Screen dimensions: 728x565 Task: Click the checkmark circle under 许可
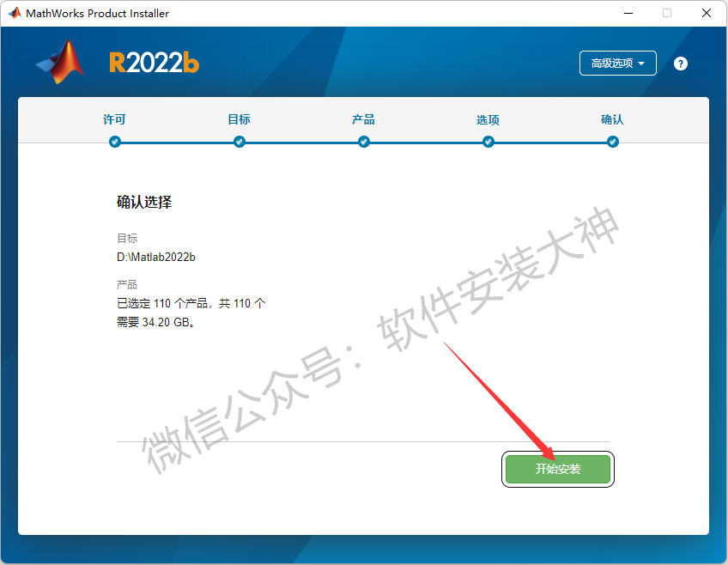point(115,142)
